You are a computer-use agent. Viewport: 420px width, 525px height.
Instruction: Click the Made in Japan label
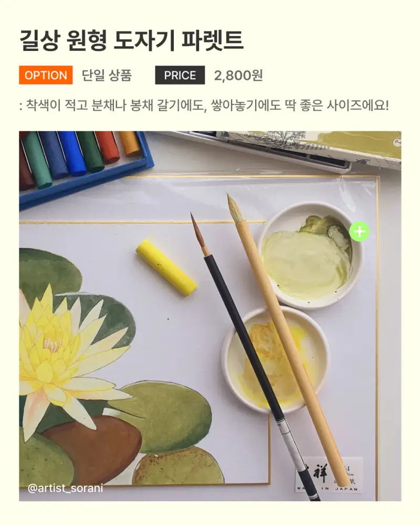[x=328, y=476]
